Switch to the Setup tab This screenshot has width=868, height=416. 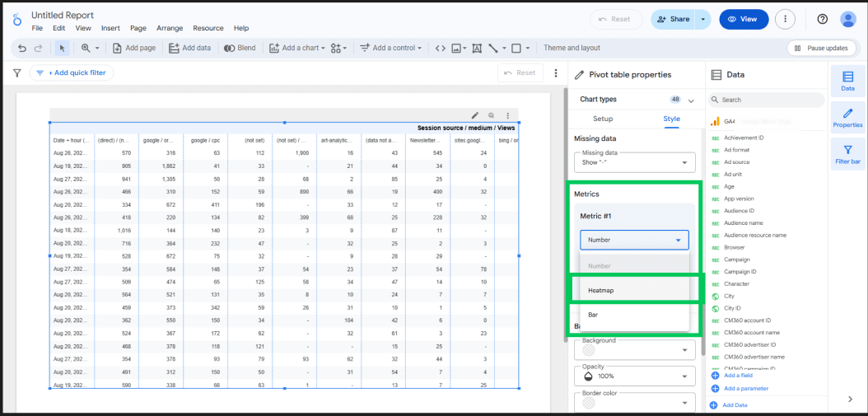(x=603, y=119)
